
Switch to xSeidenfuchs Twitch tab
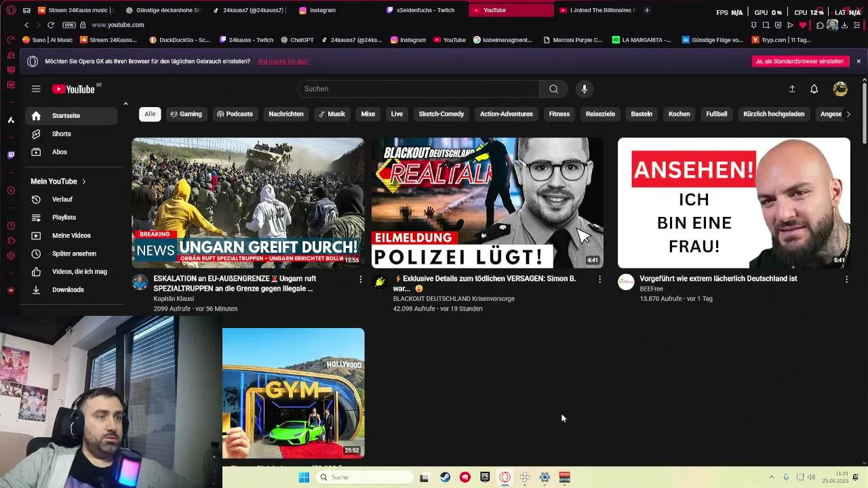[425, 11]
